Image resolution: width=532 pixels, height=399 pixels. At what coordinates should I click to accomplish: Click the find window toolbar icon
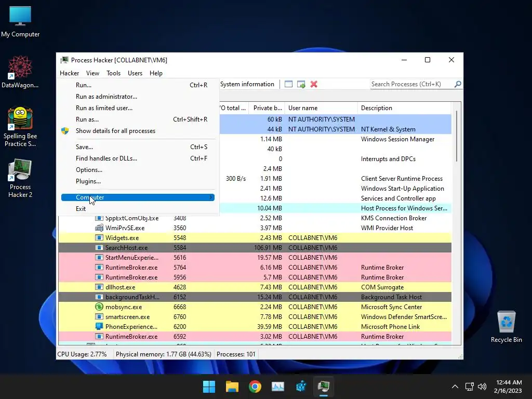click(288, 84)
